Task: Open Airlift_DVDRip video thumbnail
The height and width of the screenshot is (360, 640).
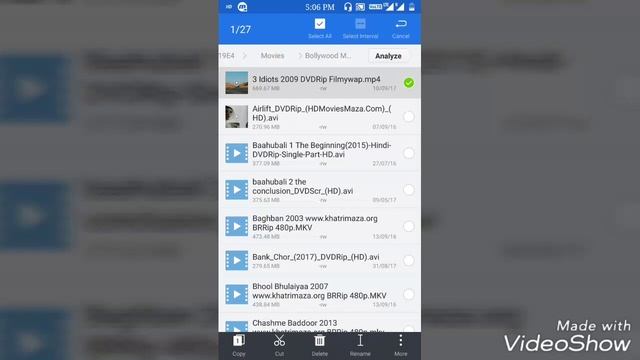Action: tap(237, 117)
